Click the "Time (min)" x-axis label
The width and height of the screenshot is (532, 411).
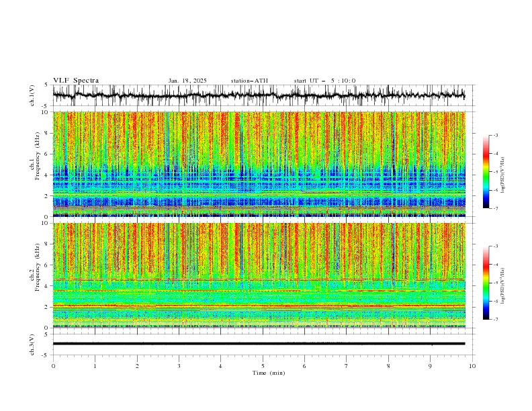(x=269, y=373)
